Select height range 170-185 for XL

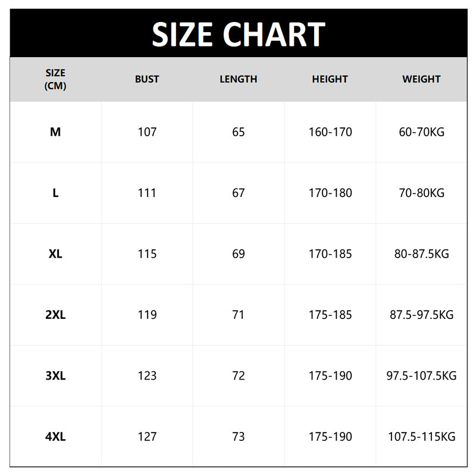pyautogui.click(x=330, y=254)
